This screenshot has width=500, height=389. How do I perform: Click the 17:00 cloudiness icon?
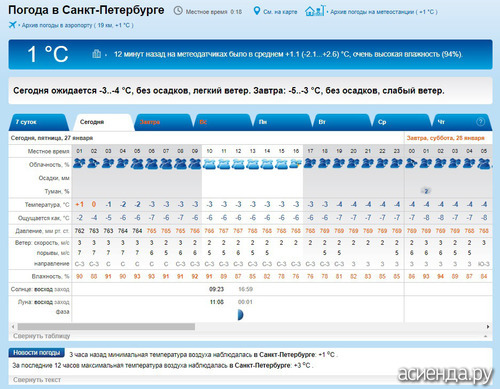[310, 163]
